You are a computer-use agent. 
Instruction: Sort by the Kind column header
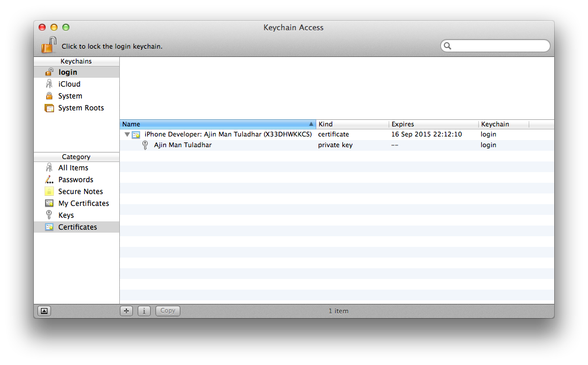click(352, 124)
